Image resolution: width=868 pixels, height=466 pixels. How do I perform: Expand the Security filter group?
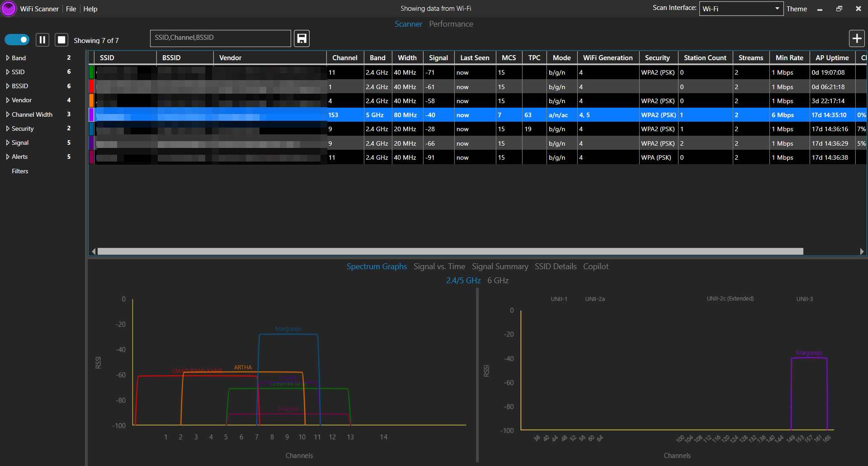tap(8, 128)
